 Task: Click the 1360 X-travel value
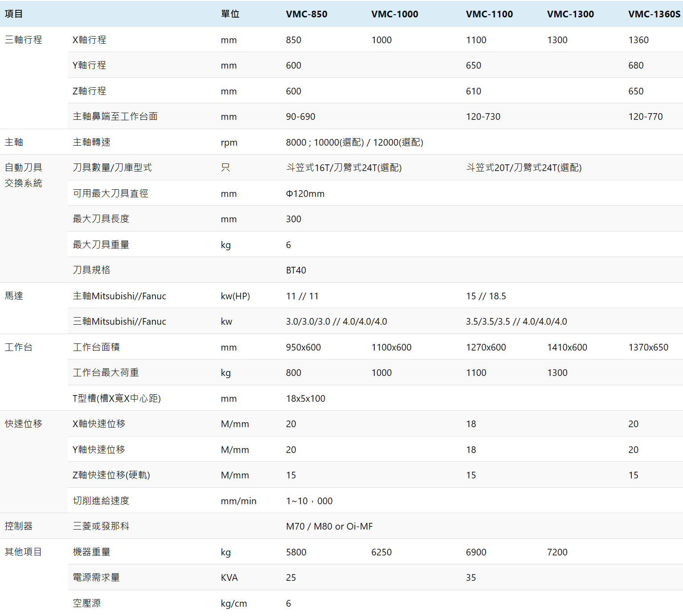pyautogui.click(x=638, y=40)
